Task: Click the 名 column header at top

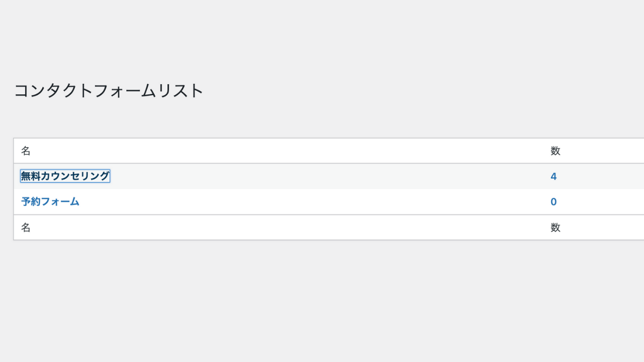Action: 26,151
